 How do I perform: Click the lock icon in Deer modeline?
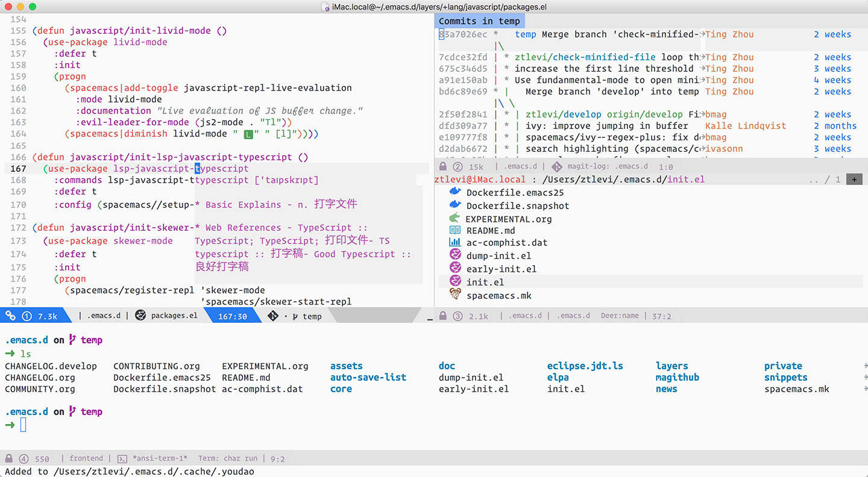tap(443, 316)
